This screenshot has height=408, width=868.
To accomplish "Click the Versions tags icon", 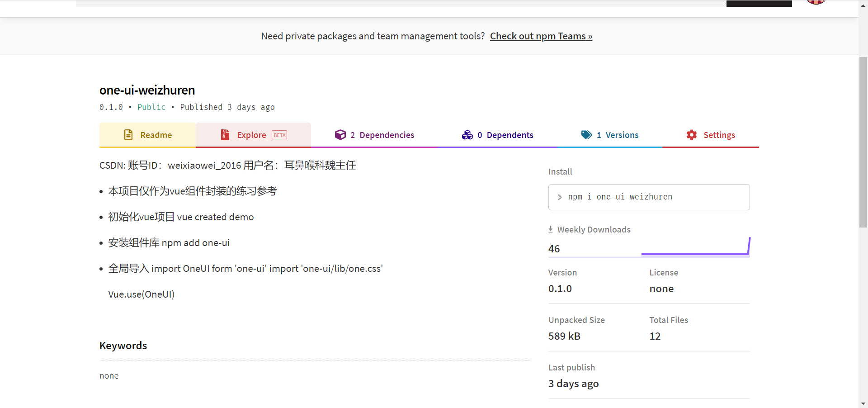I will [586, 134].
